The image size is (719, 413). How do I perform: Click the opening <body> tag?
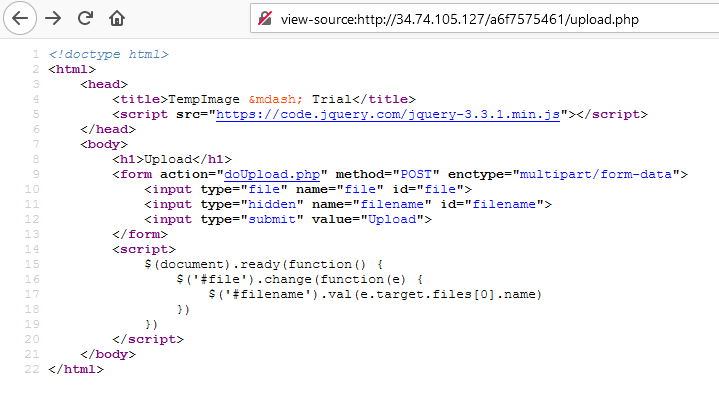tap(104, 144)
